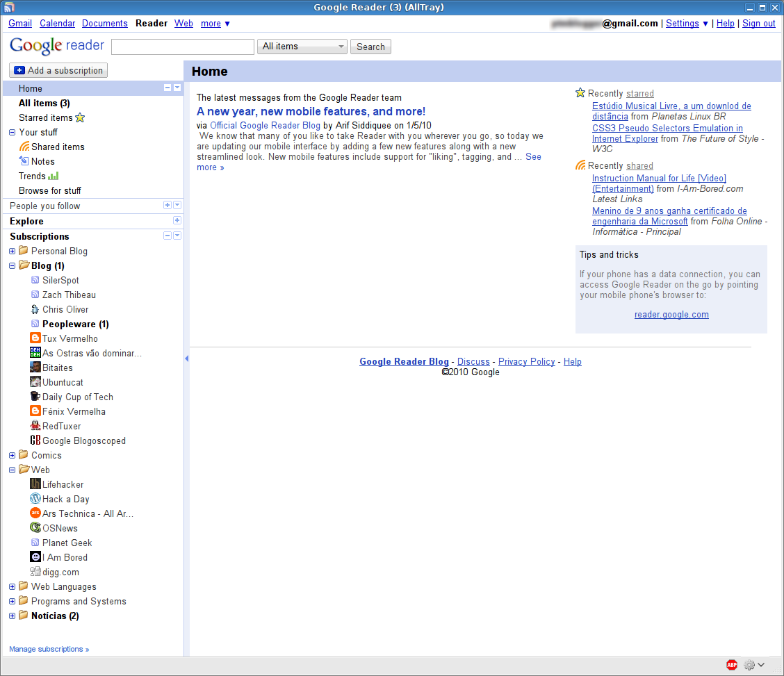
Task: Open the reader.google.com link
Action: click(671, 314)
